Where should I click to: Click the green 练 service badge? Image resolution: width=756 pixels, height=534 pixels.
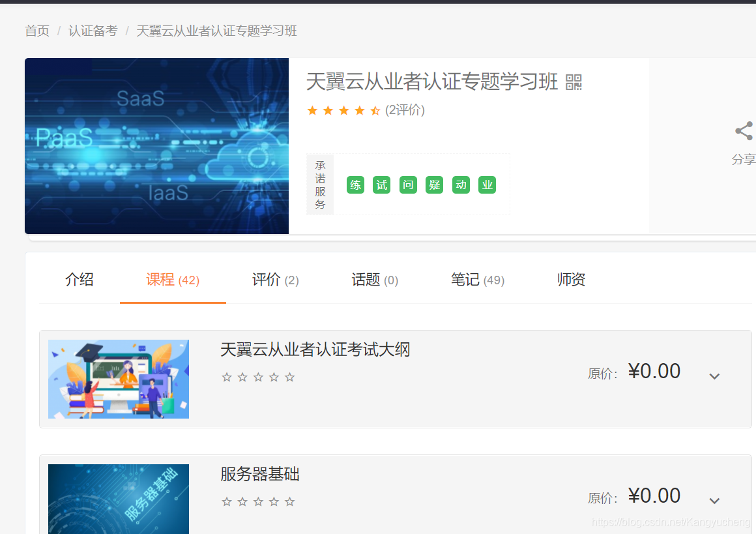(x=355, y=185)
